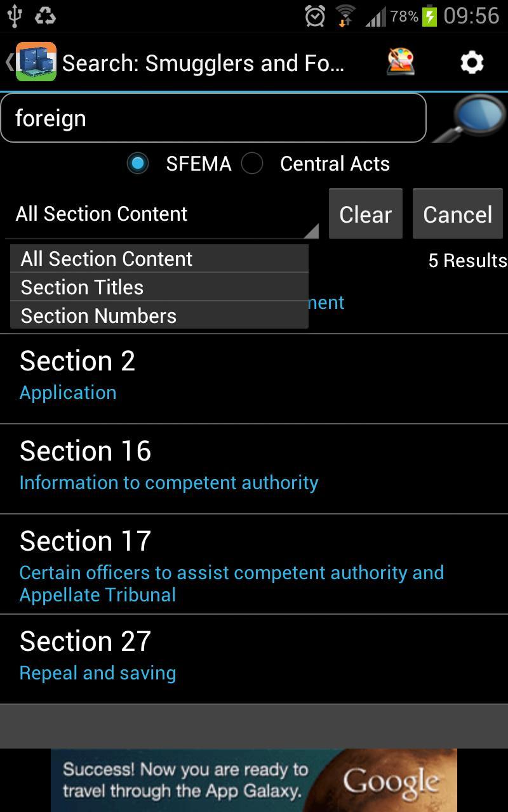Open the color theme palette icon
This screenshot has height=812, width=508.
tap(401, 62)
